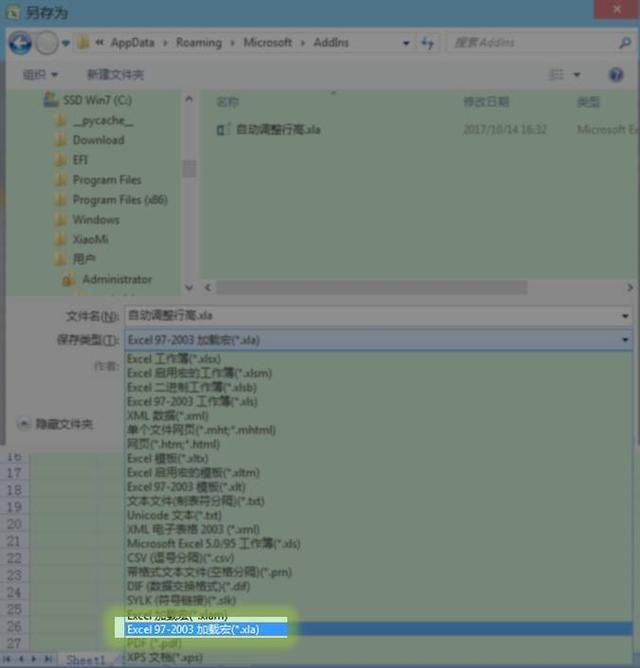Navigate to AppData in the breadcrumb
Screen dimensions: 640x668
point(133,43)
